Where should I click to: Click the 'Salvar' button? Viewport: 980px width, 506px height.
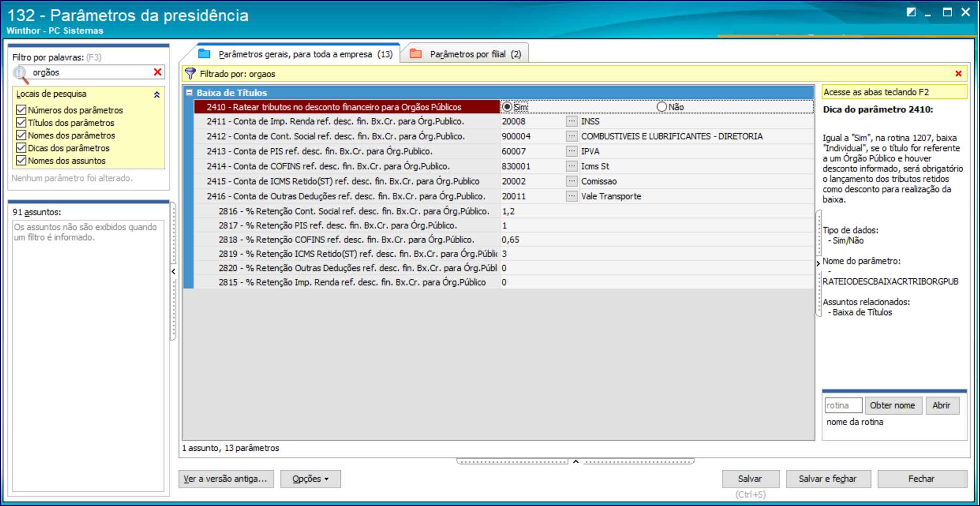point(750,479)
